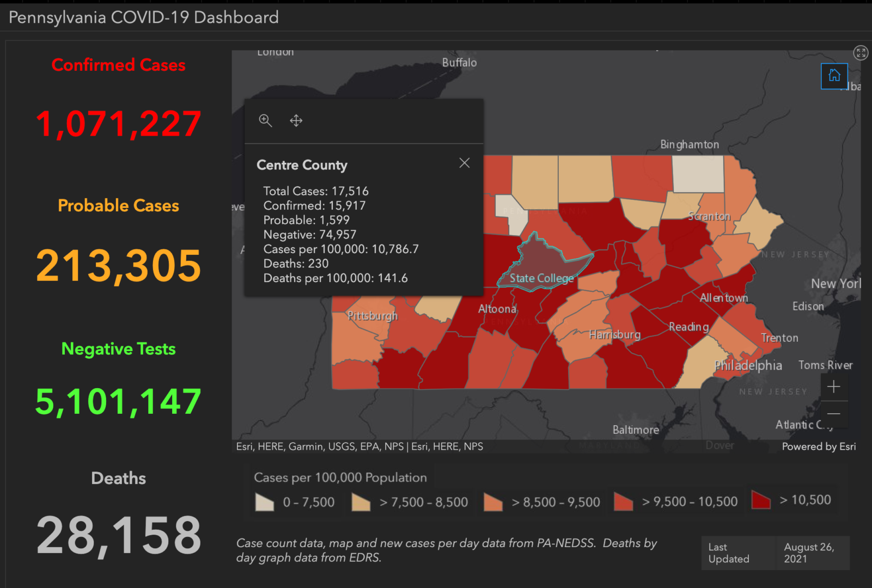Image resolution: width=872 pixels, height=588 pixels.
Task: Click the Allentown label on map
Action: click(x=724, y=298)
